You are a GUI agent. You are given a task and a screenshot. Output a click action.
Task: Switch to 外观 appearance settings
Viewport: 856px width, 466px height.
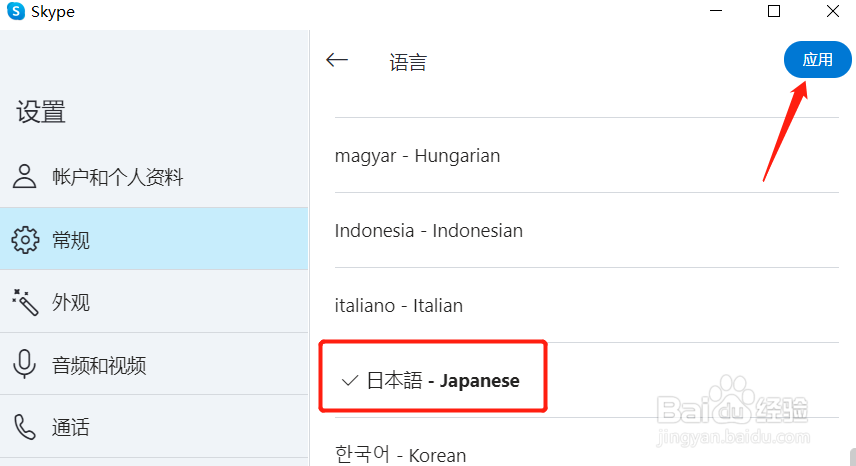[71, 302]
